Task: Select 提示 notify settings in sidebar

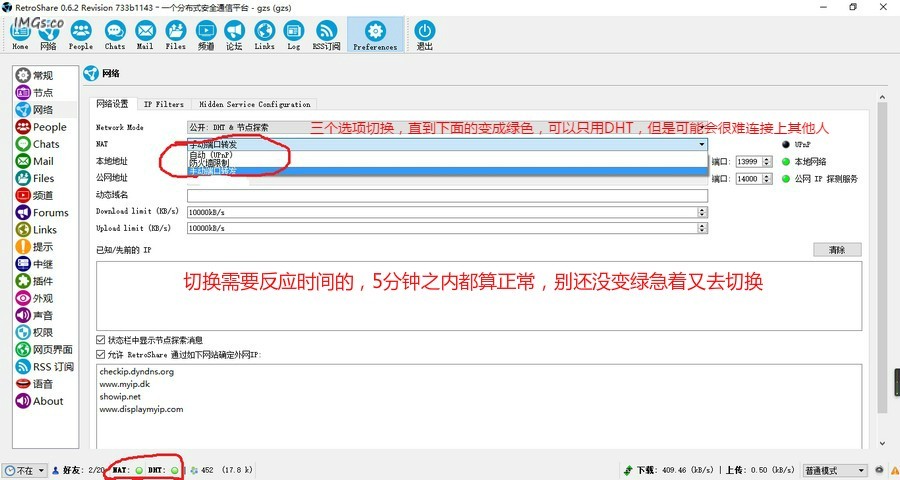Action: click(x=34, y=247)
